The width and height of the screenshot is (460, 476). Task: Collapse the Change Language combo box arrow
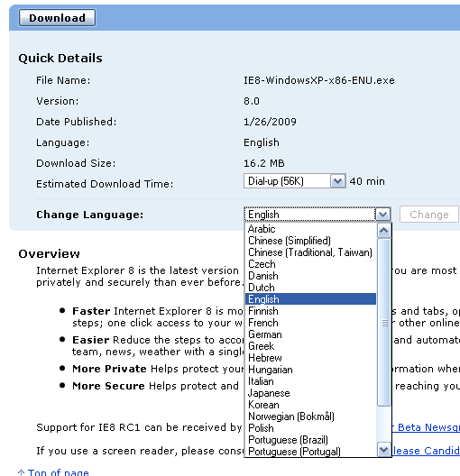click(x=382, y=215)
